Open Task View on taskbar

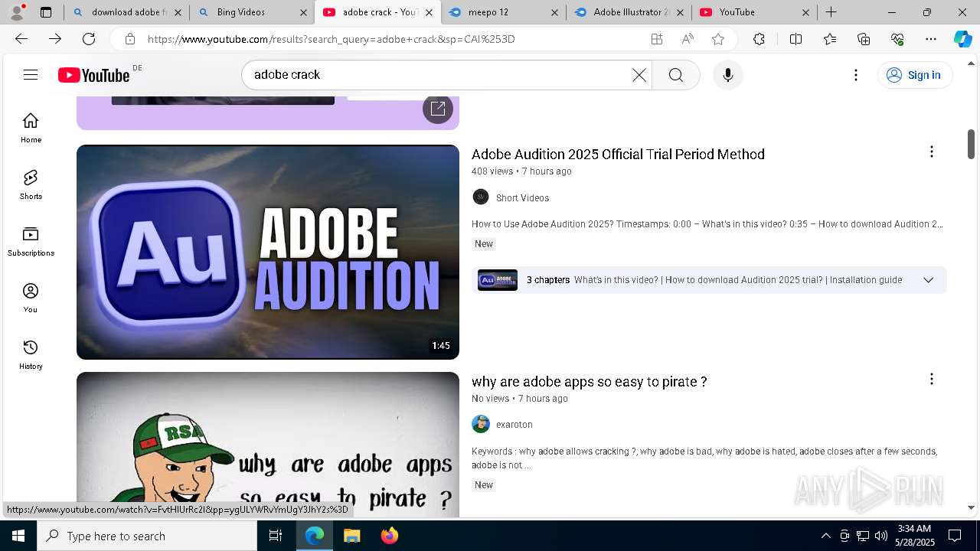click(x=276, y=536)
